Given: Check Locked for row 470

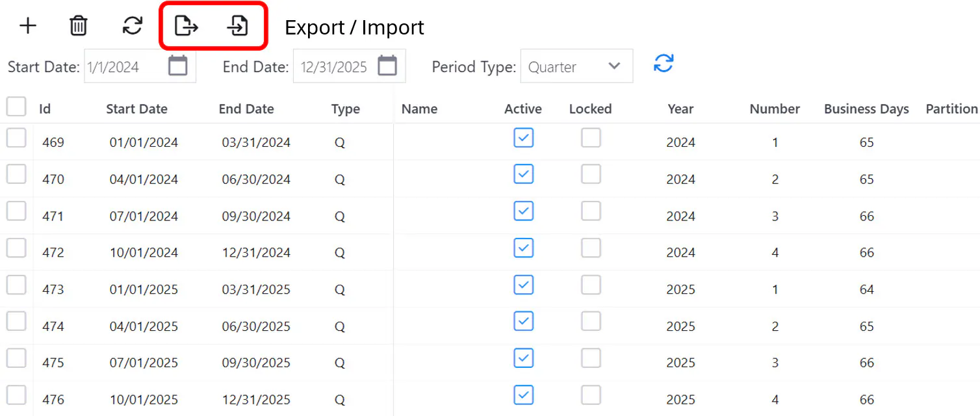Looking at the screenshot, I should 591,174.
